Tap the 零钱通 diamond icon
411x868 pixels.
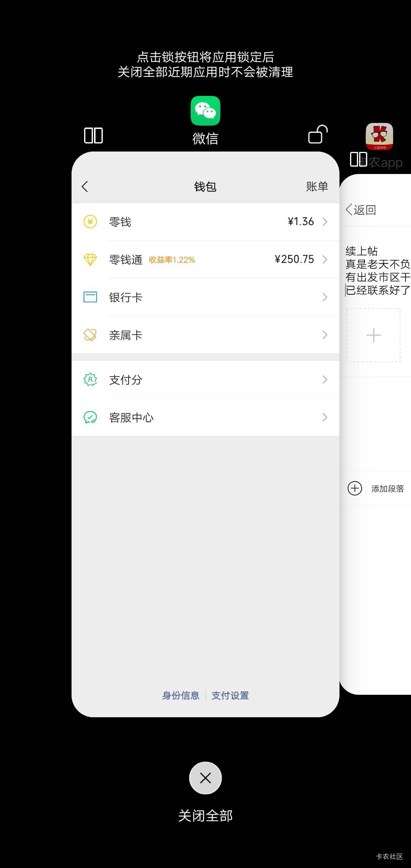pos(90,259)
